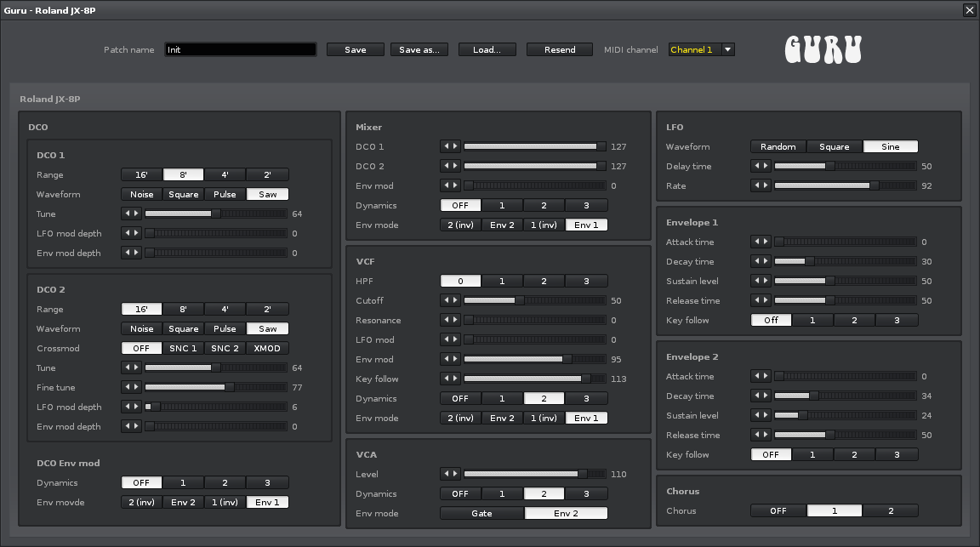Image resolution: width=980 pixels, height=547 pixels.
Task: Set DCO Env mod Dynamics to 2
Action: pyautogui.click(x=225, y=482)
